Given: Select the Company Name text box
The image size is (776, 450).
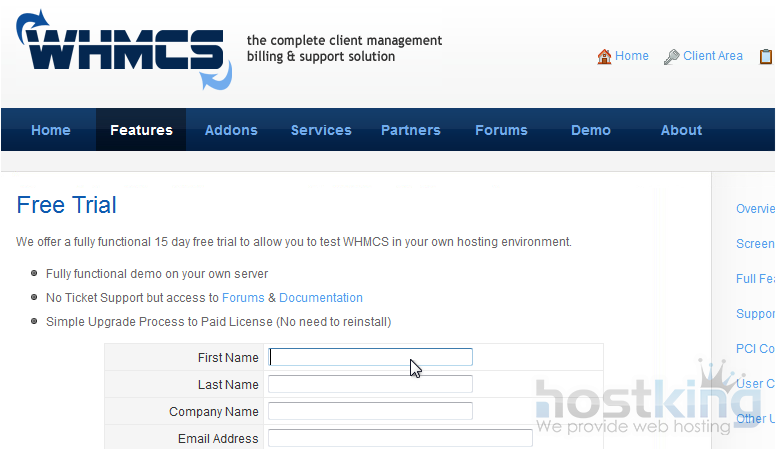Looking at the screenshot, I should pos(370,411).
